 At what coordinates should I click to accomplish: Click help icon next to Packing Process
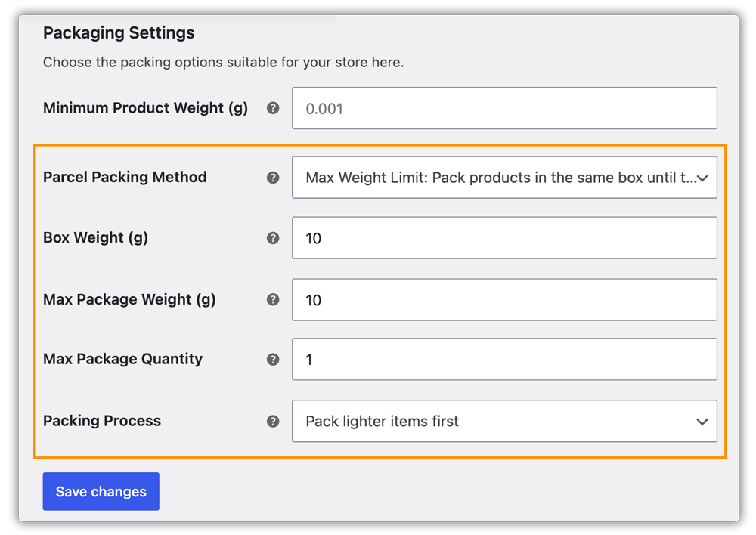(x=273, y=421)
